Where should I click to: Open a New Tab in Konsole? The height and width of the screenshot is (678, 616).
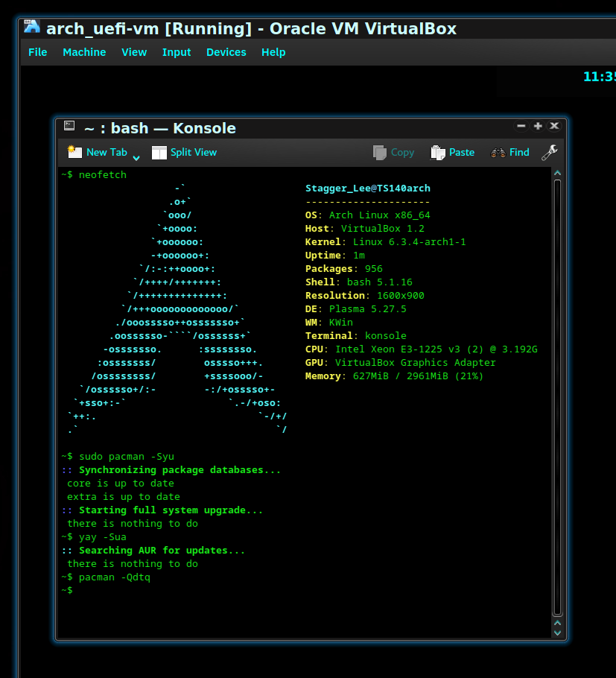98,152
